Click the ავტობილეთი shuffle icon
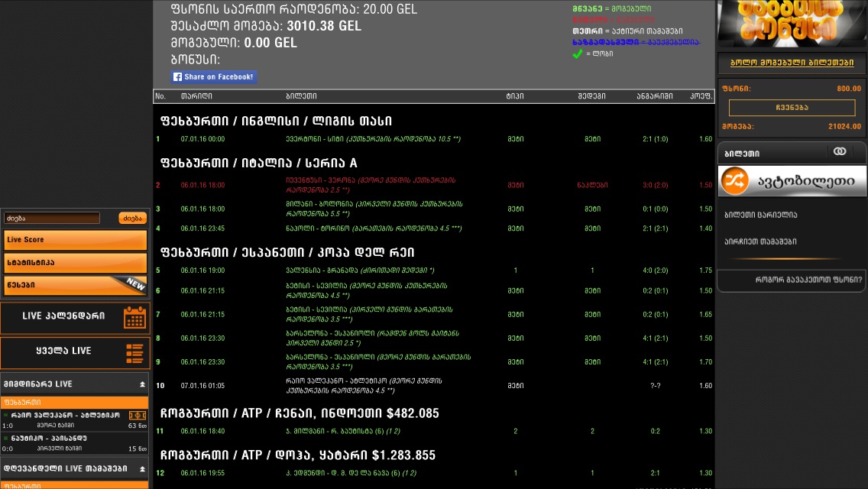Viewport: 868px width, 489px height. click(734, 180)
